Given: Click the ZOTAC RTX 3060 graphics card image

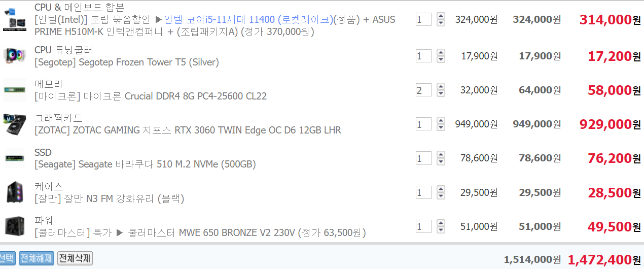Looking at the screenshot, I should point(15,124).
